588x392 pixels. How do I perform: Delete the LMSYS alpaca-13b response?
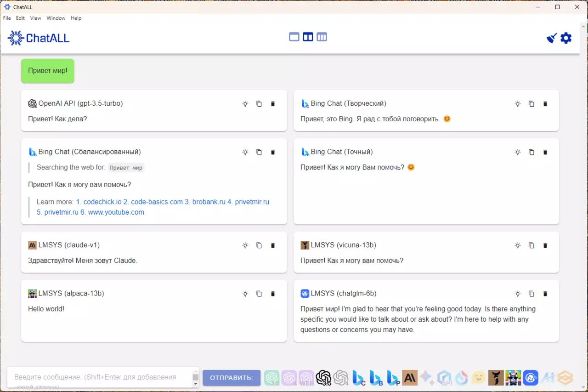pyautogui.click(x=273, y=294)
